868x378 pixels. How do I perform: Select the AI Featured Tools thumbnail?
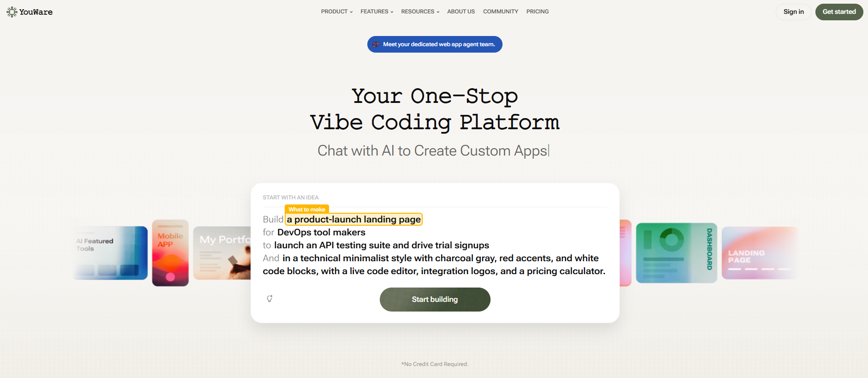[x=111, y=253]
